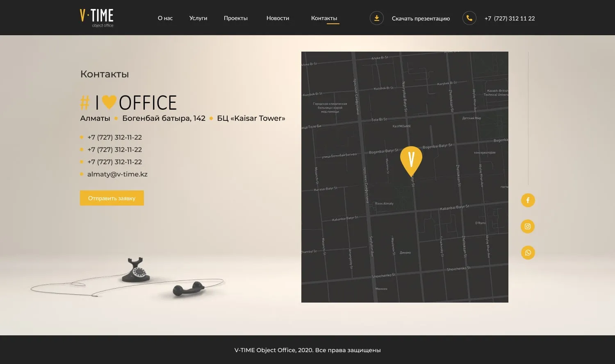Select the Контакты navigation tab
The height and width of the screenshot is (364, 615).
click(324, 18)
